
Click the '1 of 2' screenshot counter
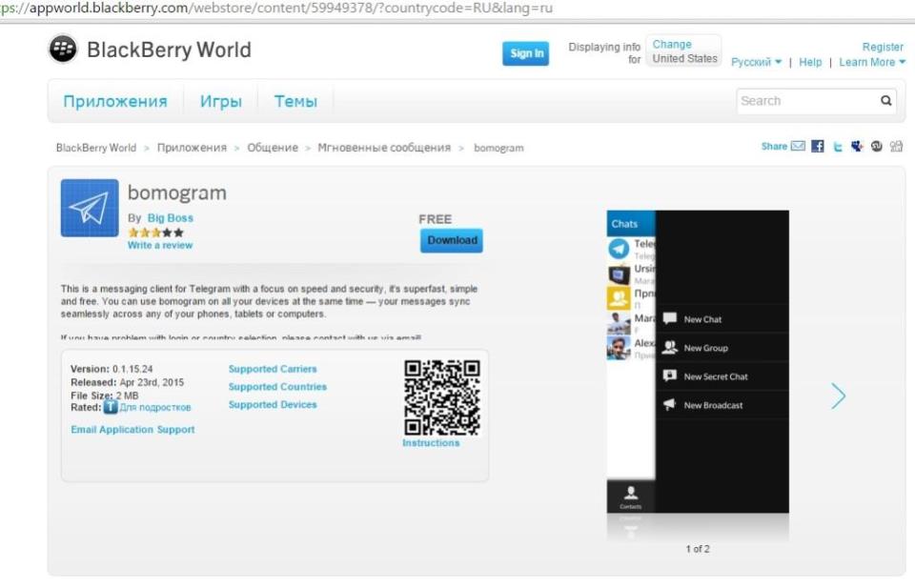tap(698, 549)
